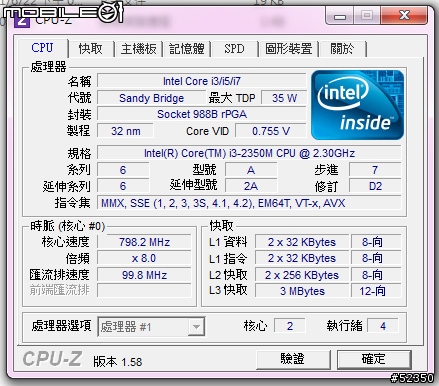This screenshot has width=439, height=386.
Task: Click the 12-向 L3 associativity value
Action: click(376, 291)
